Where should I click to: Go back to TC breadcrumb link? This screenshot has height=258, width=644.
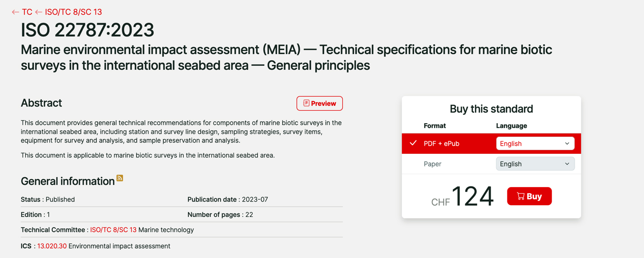point(27,12)
